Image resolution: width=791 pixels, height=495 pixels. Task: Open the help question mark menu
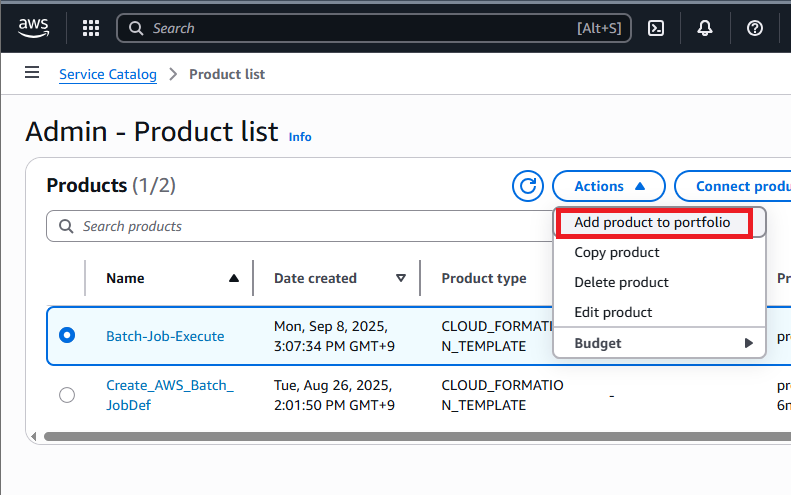pyautogui.click(x=755, y=28)
